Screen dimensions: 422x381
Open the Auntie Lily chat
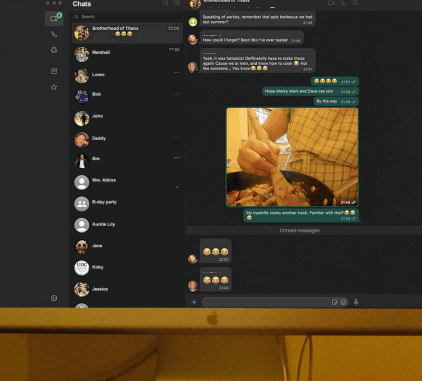point(127,225)
